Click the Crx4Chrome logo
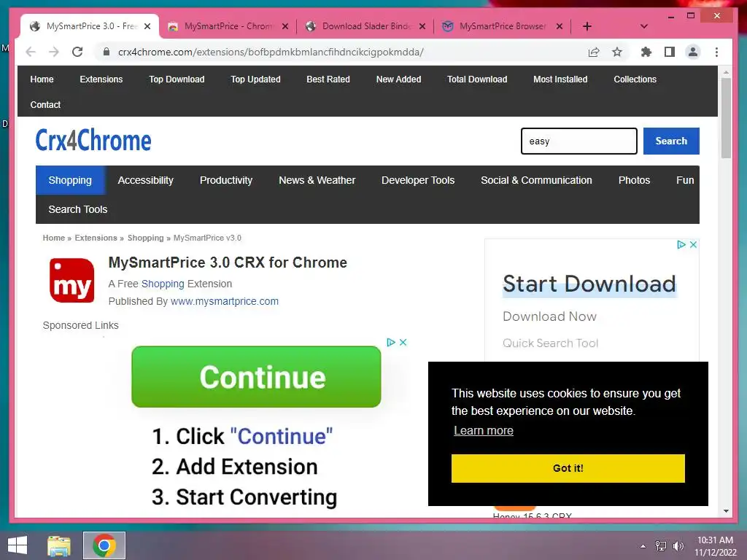Image resolution: width=747 pixels, height=560 pixels. 93,140
